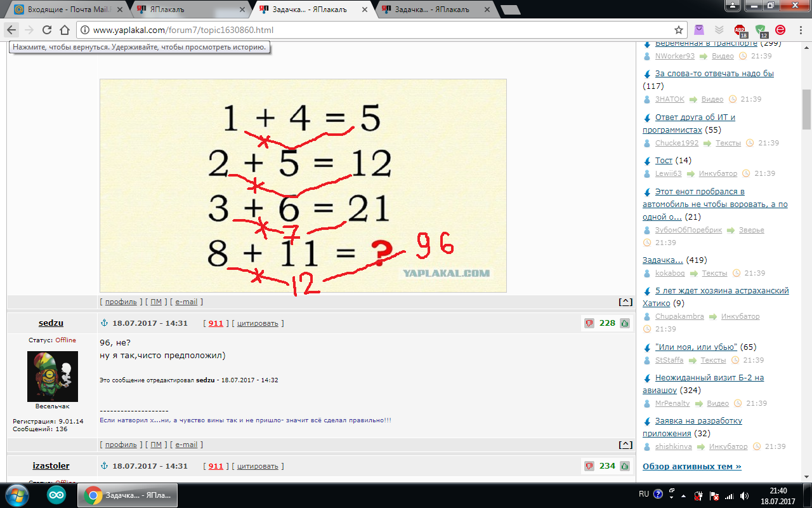Image resolution: width=812 pixels, height=508 pixels.
Task: Open 'Заявка на разработку приложения' topic
Action: point(692,427)
